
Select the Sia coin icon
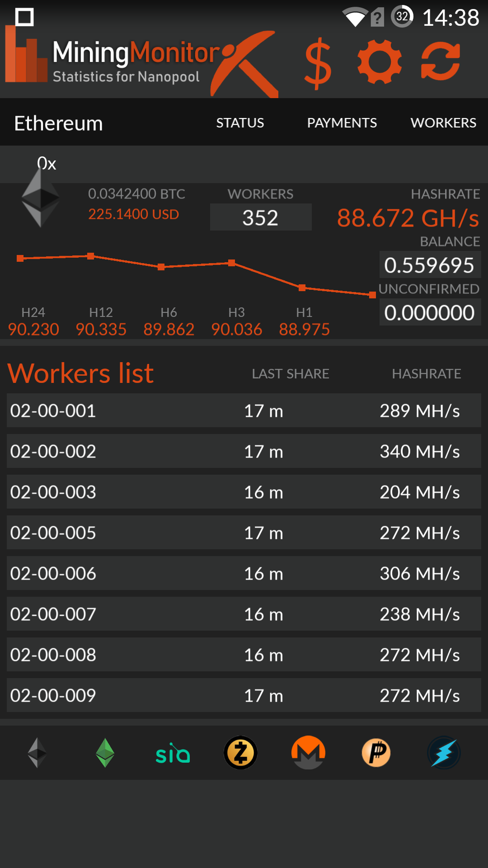pyautogui.click(x=173, y=753)
